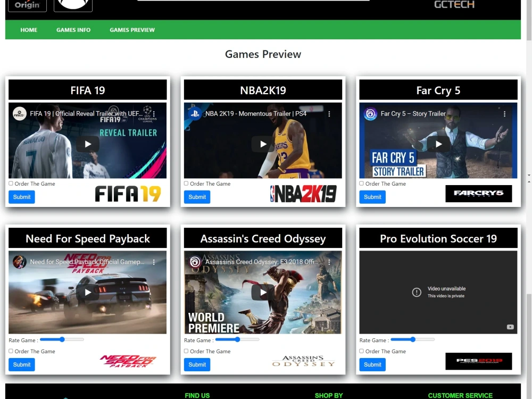This screenshot has width=532, height=399.
Task: Click the CUSTOMER SERVICE footer heading
Action: tap(460, 396)
